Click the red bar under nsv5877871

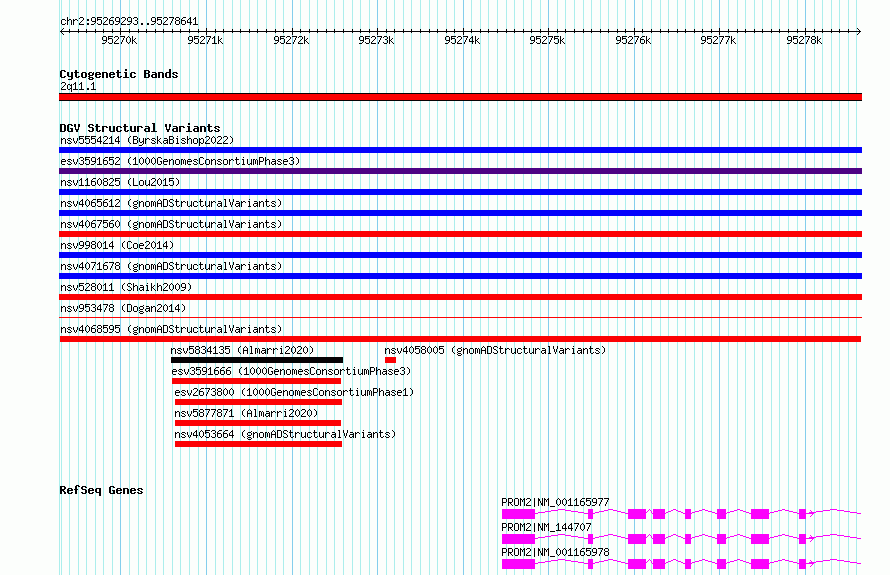coord(258,423)
